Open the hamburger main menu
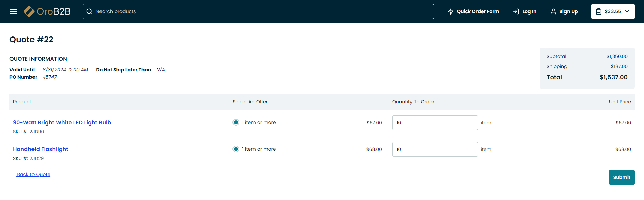Viewport: 644px width, 200px height. [x=14, y=11]
